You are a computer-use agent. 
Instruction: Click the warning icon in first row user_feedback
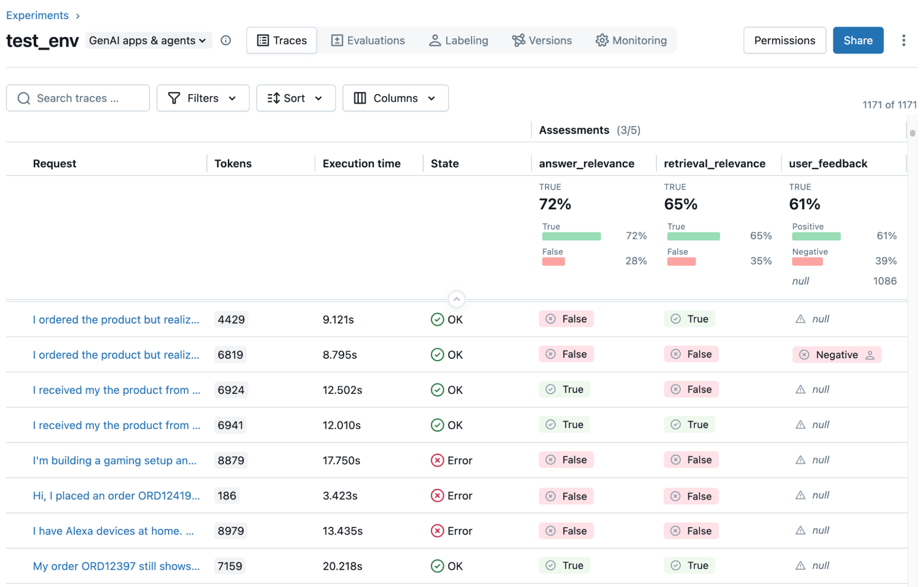pos(800,319)
